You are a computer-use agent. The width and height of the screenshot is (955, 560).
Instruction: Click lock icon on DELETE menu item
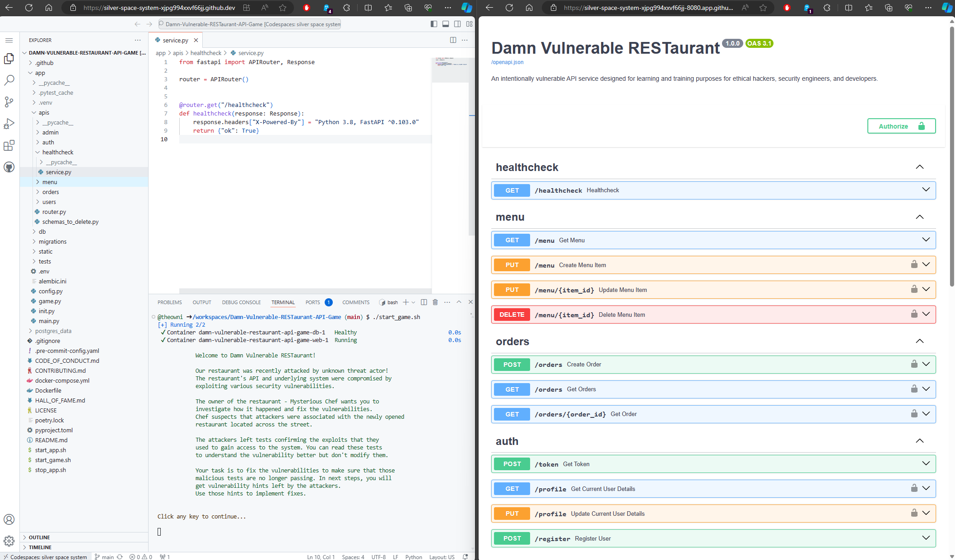pyautogui.click(x=914, y=314)
